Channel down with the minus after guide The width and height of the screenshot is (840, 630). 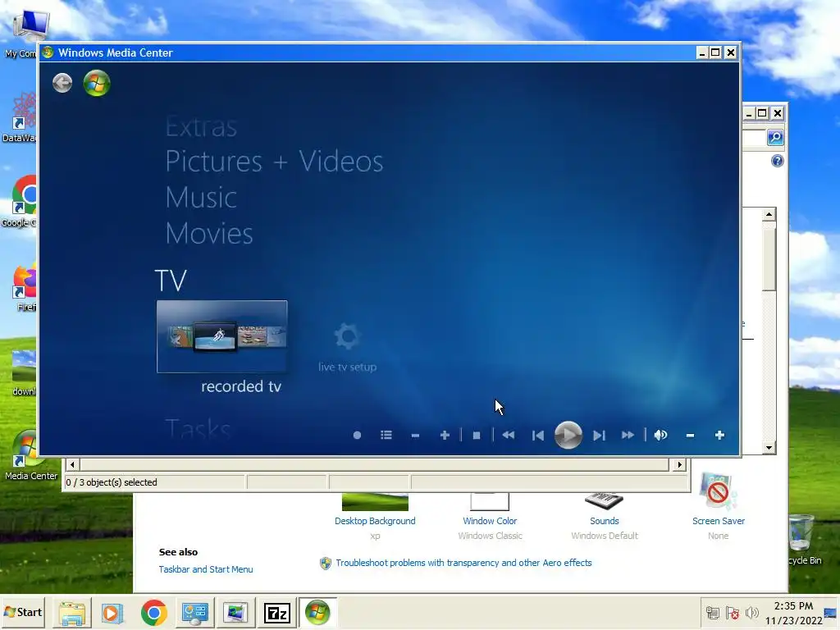[x=415, y=436]
